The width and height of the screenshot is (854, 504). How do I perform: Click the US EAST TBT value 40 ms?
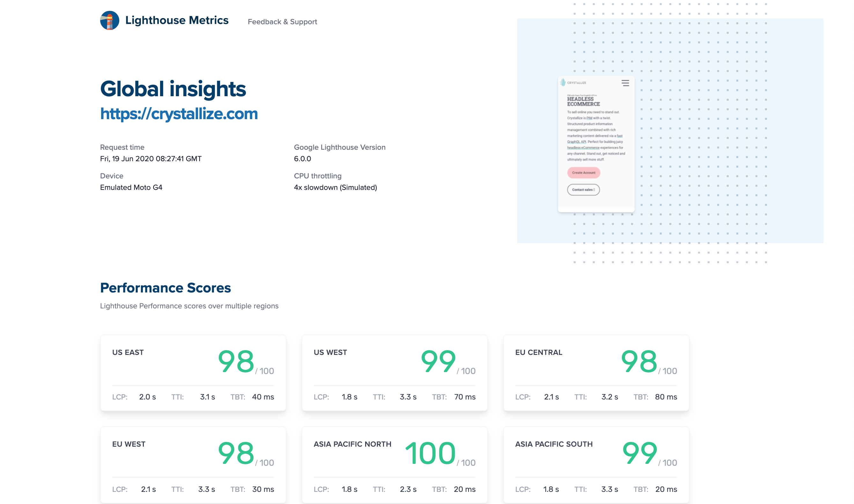pyautogui.click(x=263, y=397)
